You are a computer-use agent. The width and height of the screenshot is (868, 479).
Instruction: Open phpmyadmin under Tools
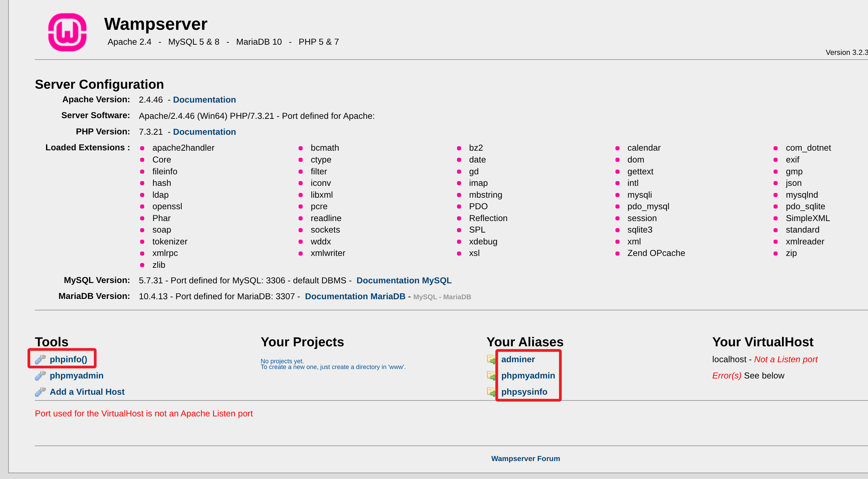click(77, 375)
